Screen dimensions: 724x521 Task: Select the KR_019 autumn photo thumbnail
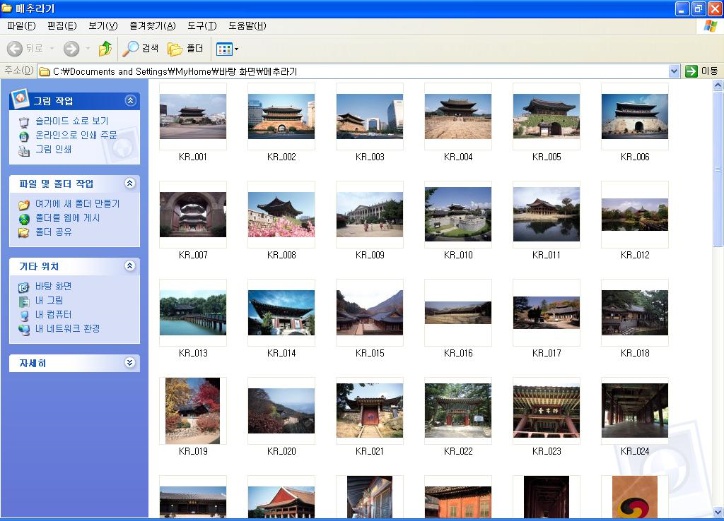(192, 410)
